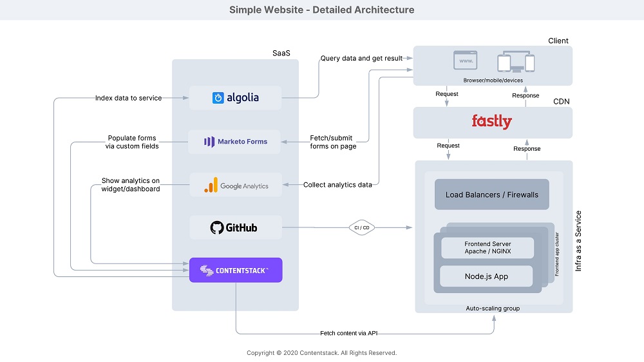Click the 'Simple Website - Detailed Architecture' title

click(321, 10)
